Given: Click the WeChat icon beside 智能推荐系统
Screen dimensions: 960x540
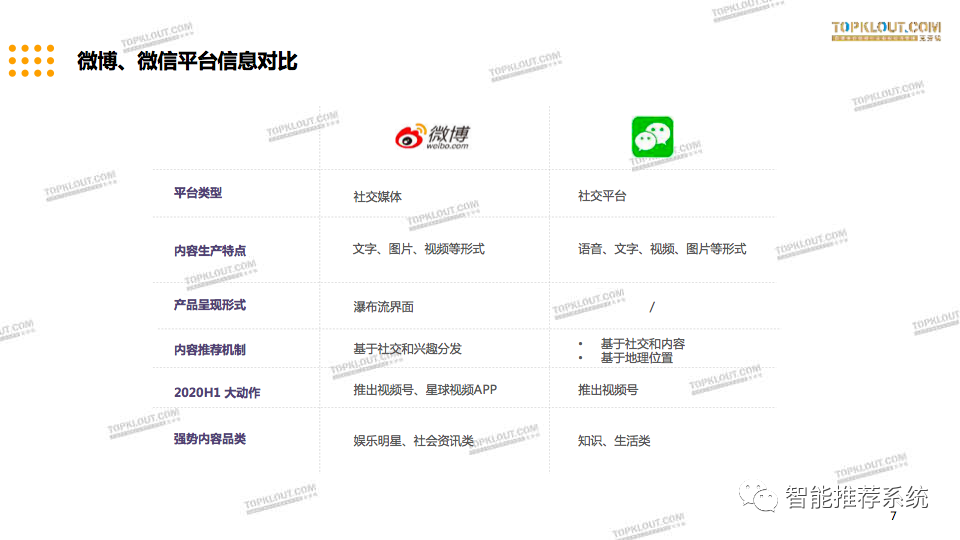Looking at the screenshot, I should [757, 497].
